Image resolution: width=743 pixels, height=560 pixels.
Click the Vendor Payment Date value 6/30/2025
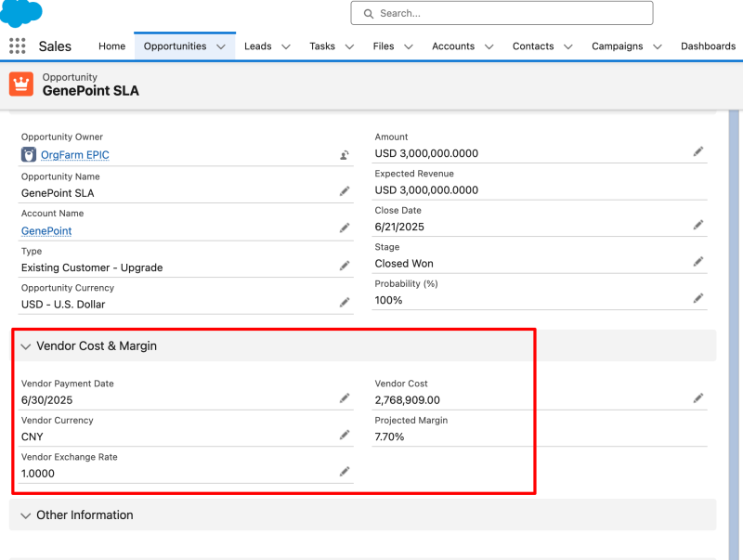point(47,400)
